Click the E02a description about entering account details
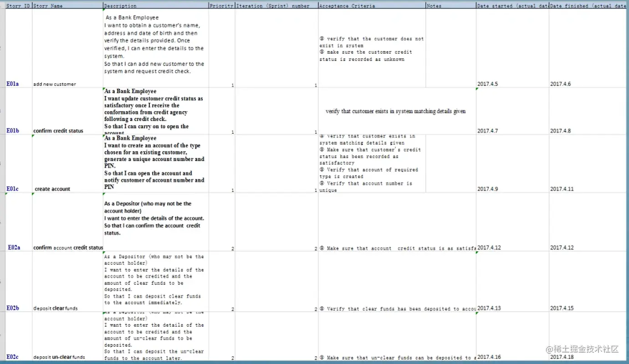The width and height of the screenshot is (629, 364). 154,218
